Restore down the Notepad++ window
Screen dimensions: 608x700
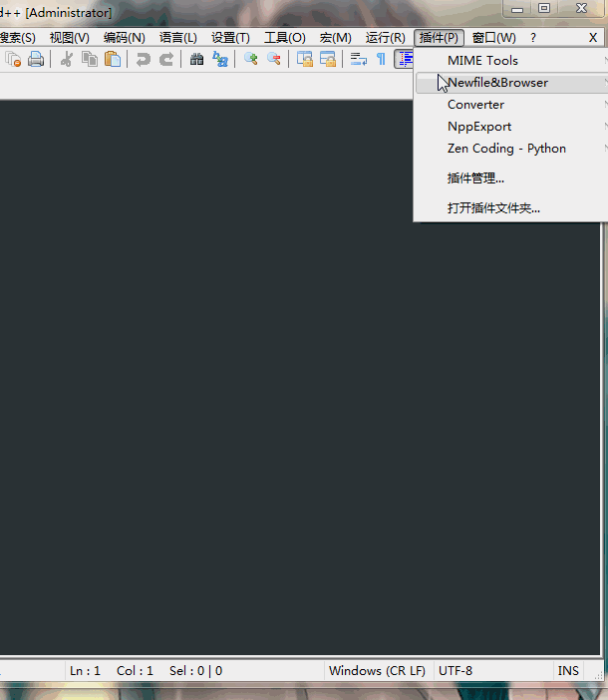544,8
